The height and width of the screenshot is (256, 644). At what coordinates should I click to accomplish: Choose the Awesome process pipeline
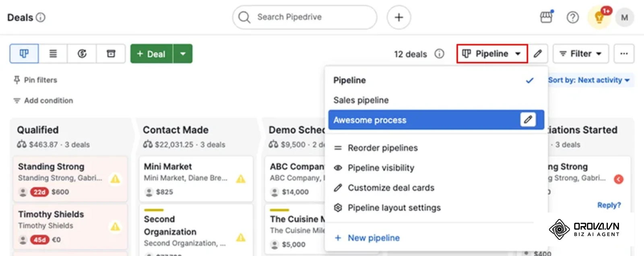click(436, 120)
